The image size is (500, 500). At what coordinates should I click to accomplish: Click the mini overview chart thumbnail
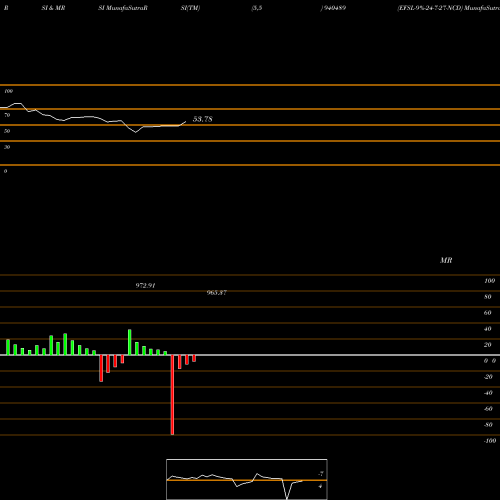[247, 479]
